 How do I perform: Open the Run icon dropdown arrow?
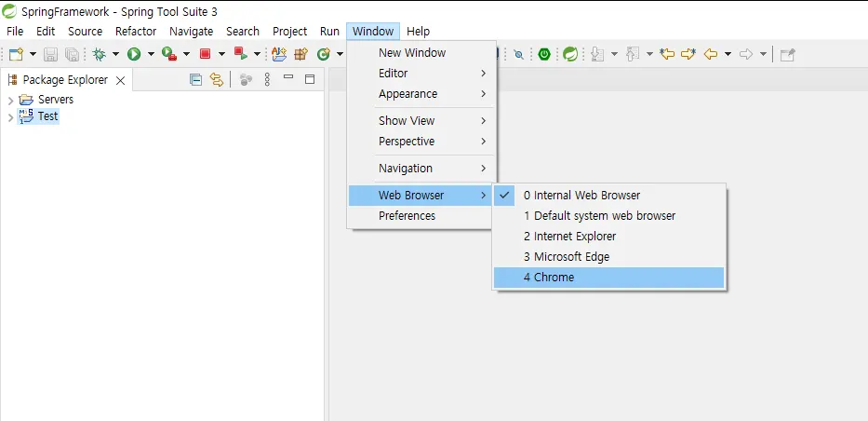[151, 54]
